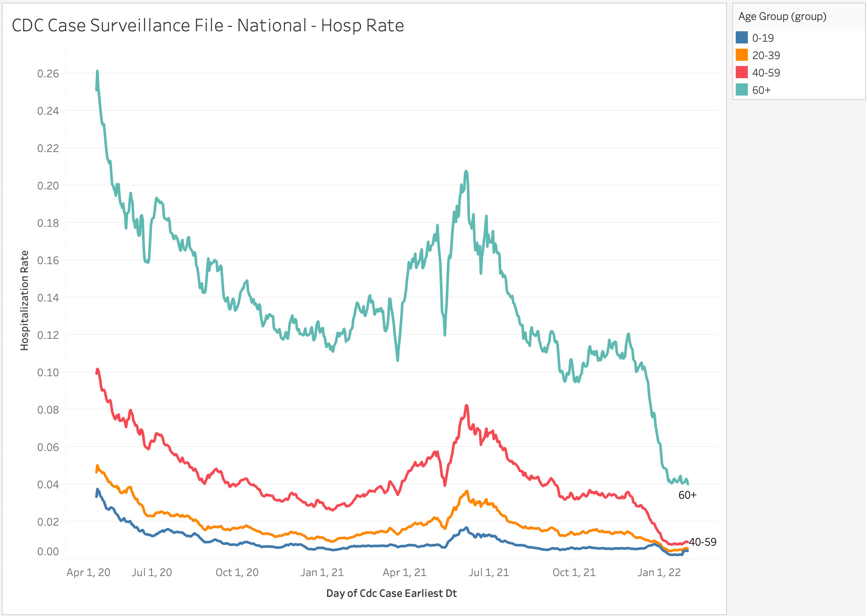Click the 60+ line end annotation
The image size is (866, 616).
coord(687,495)
